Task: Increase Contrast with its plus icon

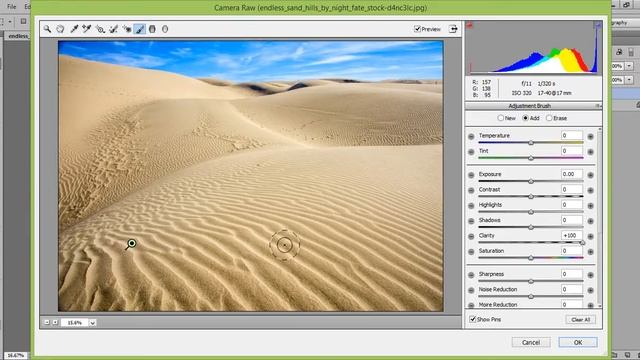Action: 590,191
